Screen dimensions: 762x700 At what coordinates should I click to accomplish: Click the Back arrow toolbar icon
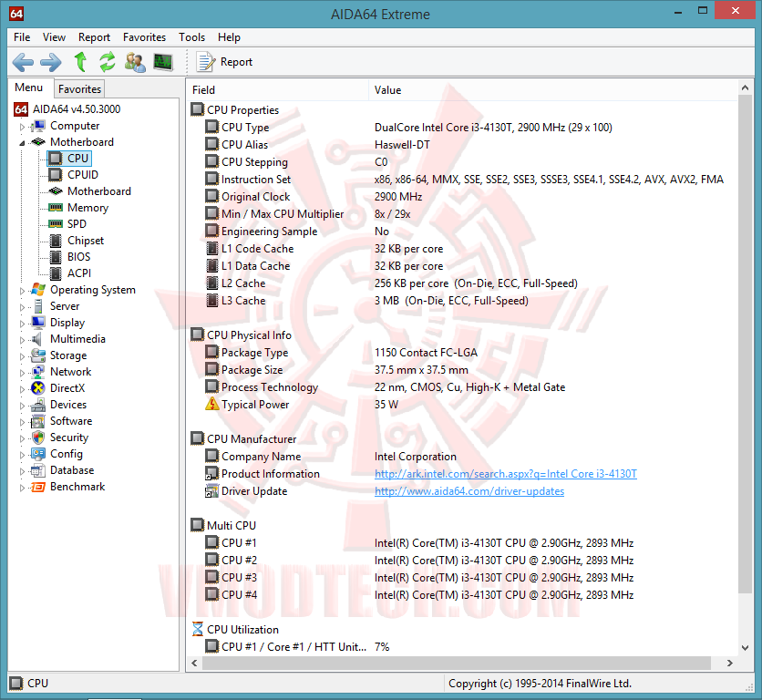pyautogui.click(x=23, y=62)
